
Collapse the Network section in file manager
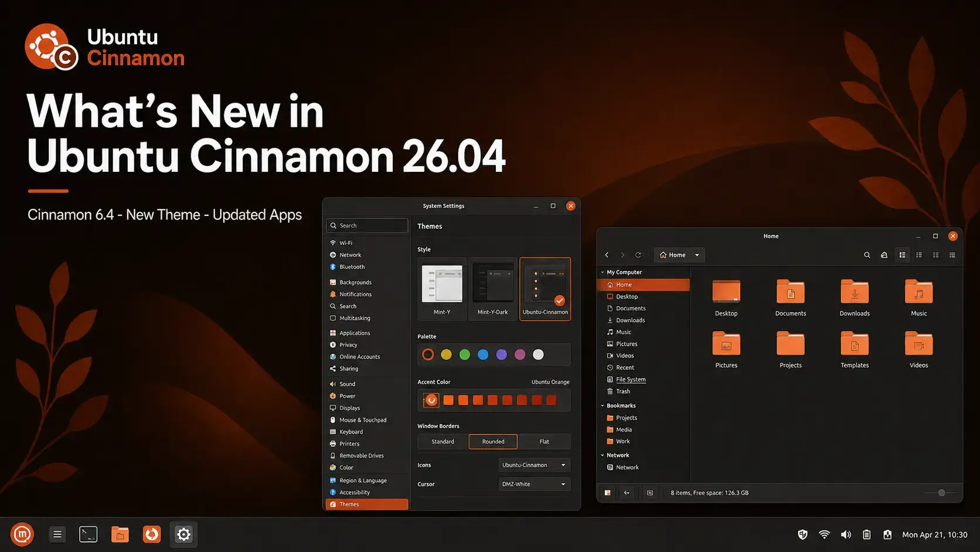pos(603,455)
